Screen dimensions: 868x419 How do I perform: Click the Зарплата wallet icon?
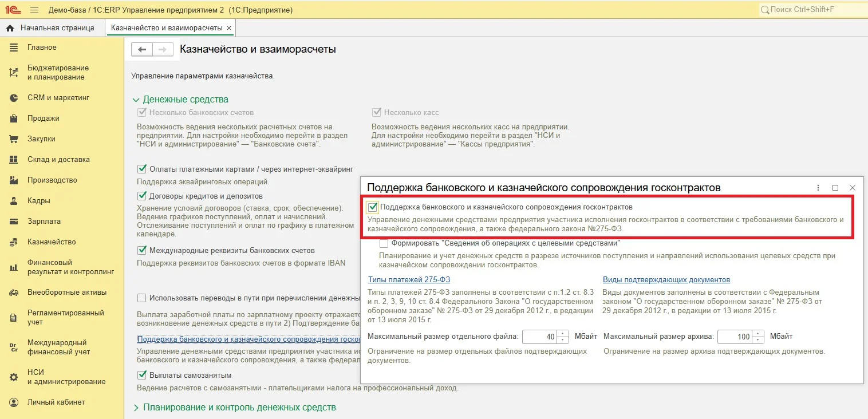coord(14,222)
